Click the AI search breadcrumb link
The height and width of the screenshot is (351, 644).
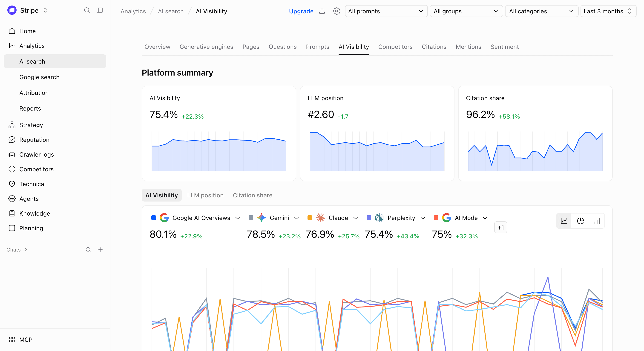[x=171, y=11]
